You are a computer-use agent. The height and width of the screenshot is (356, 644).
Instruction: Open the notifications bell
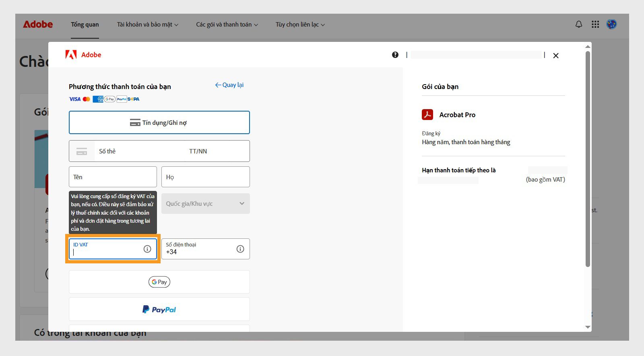click(x=579, y=25)
